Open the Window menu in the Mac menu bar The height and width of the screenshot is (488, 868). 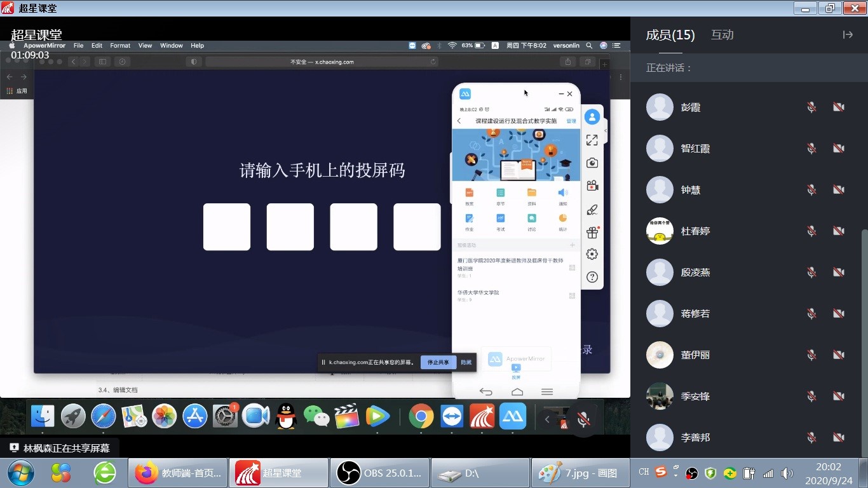tap(172, 46)
